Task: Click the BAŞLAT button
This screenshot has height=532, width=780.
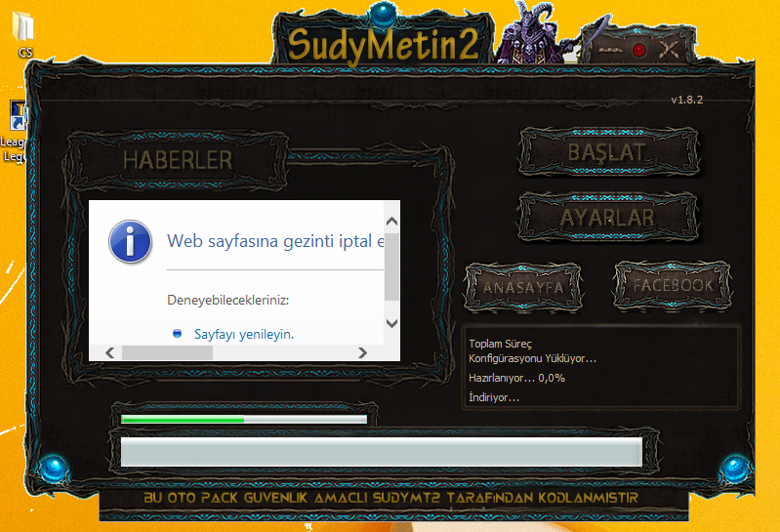Action: [x=608, y=152]
